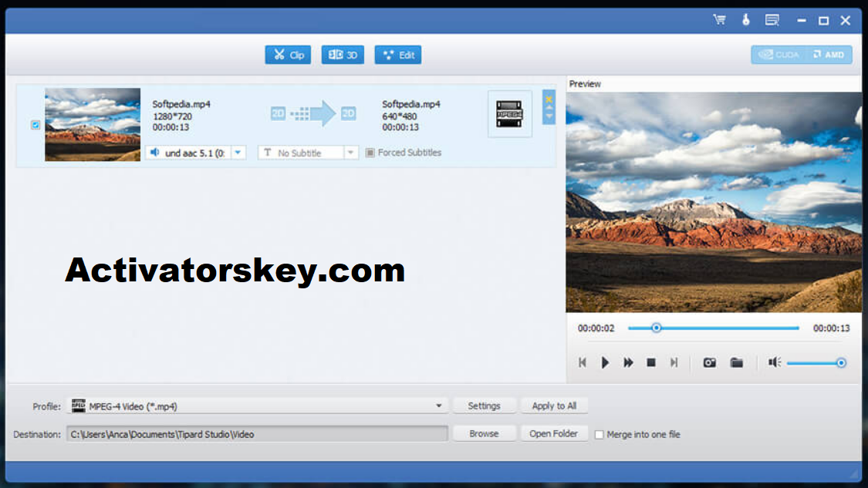Click the preview video image
This screenshot has width=868, height=488.
(714, 202)
